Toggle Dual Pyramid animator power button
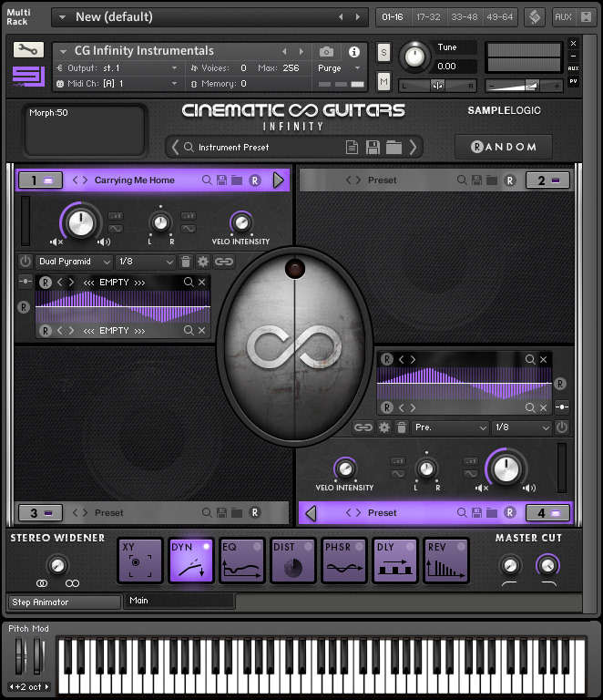The image size is (603, 700). (26, 262)
